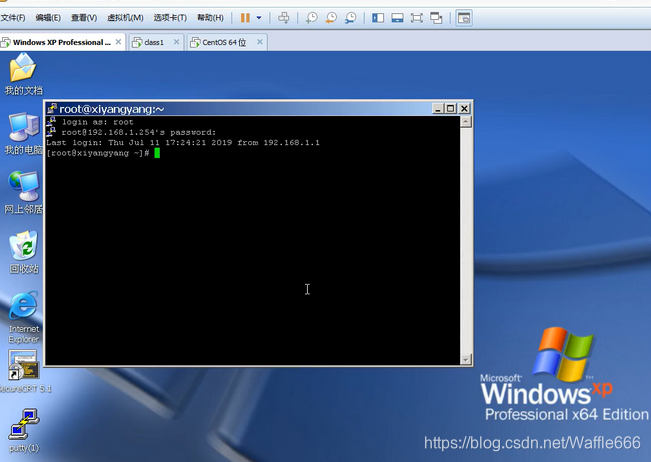Open the 选项卡(T) menu
The width and height of the screenshot is (651, 462).
[170, 18]
